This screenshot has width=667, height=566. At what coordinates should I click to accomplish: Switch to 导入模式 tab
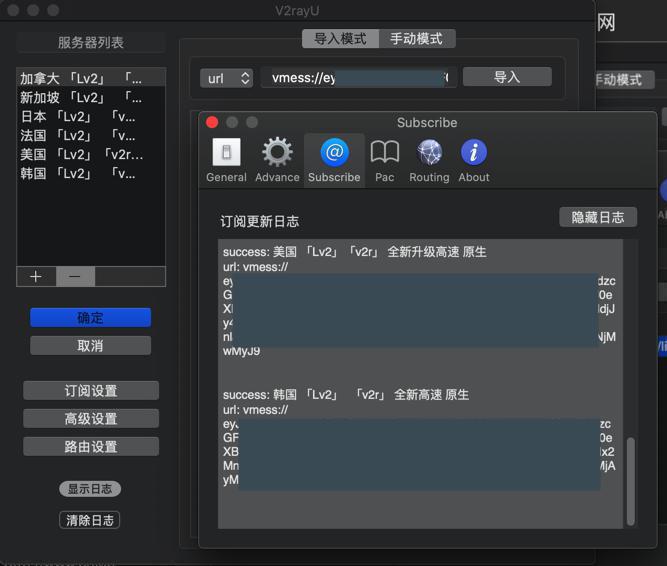(340, 39)
